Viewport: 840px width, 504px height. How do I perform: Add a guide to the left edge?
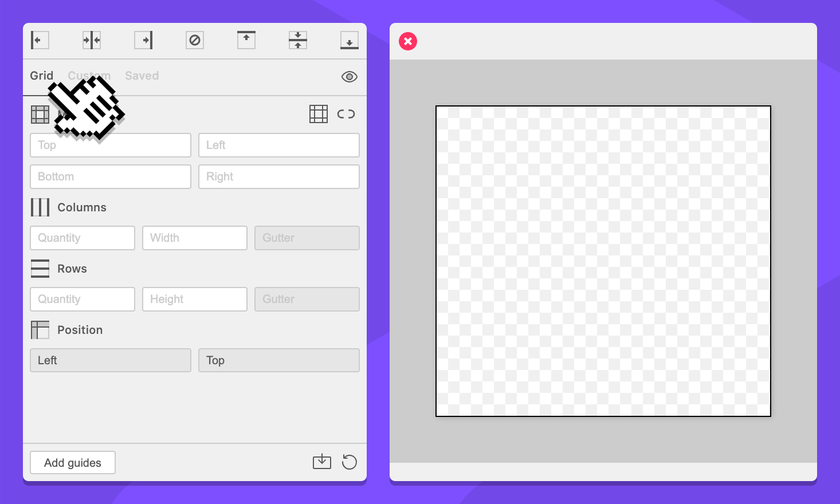(40, 40)
